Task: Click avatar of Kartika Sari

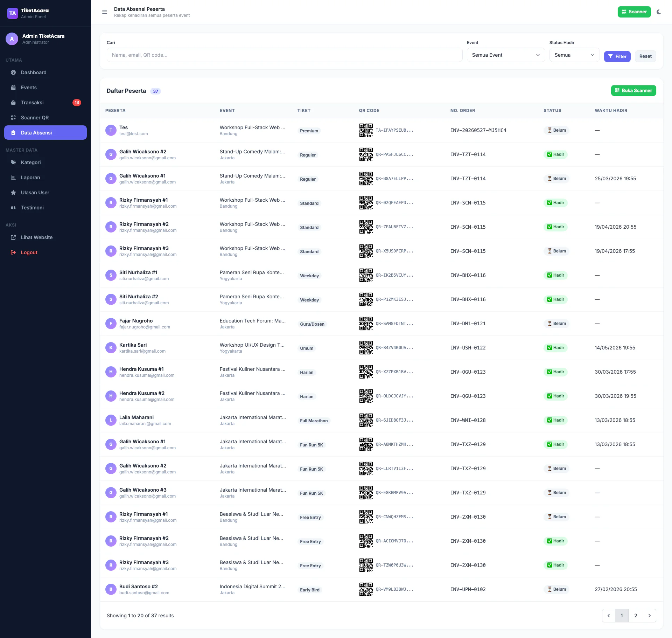Action: [x=111, y=348]
